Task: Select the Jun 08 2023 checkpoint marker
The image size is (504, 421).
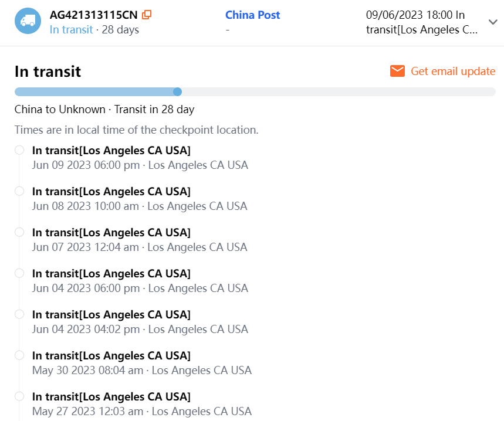Action: (x=19, y=191)
